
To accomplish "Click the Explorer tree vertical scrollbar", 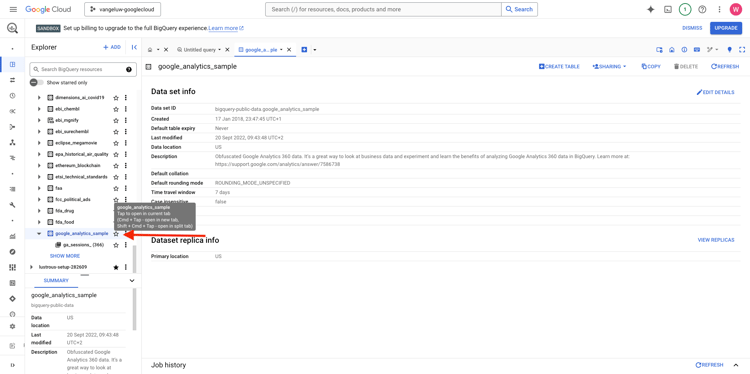I will [134, 258].
